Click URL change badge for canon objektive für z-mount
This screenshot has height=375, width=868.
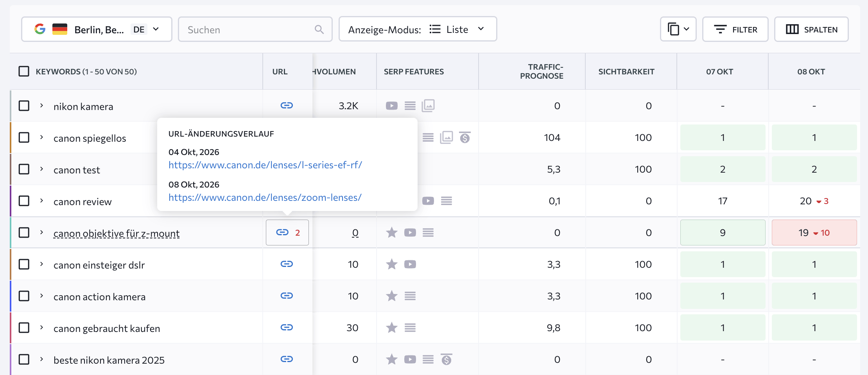(287, 233)
